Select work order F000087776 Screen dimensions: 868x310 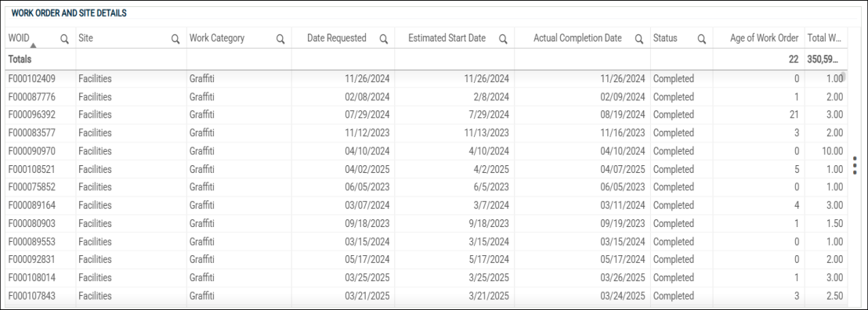click(x=31, y=97)
